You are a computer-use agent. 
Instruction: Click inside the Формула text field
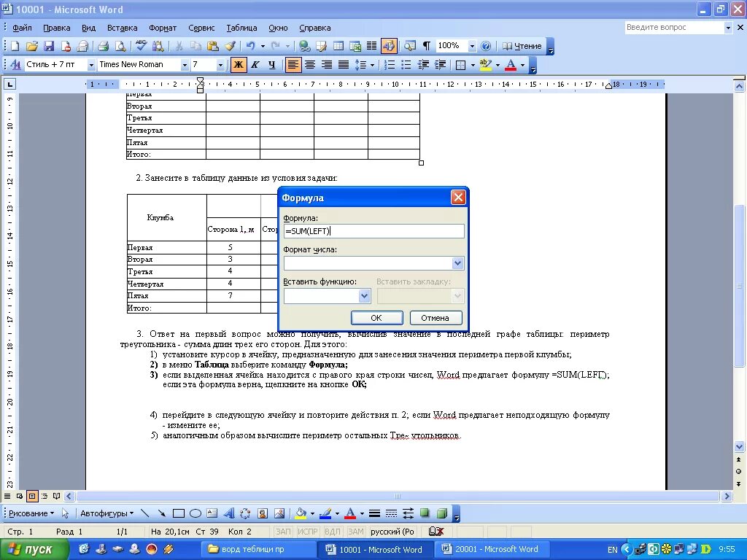373,231
